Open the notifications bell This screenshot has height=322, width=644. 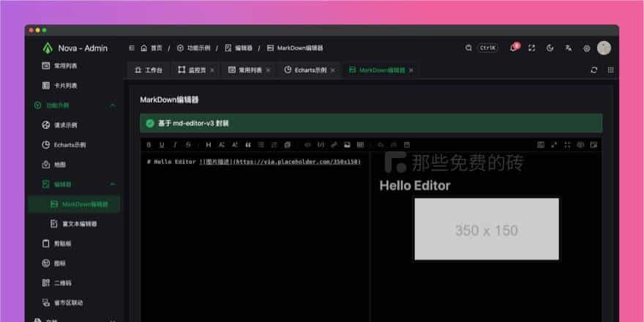[514, 48]
